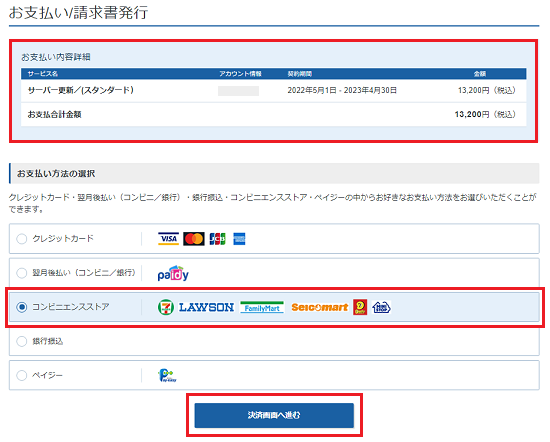Select the 銀行振込 radio button

tap(22, 341)
